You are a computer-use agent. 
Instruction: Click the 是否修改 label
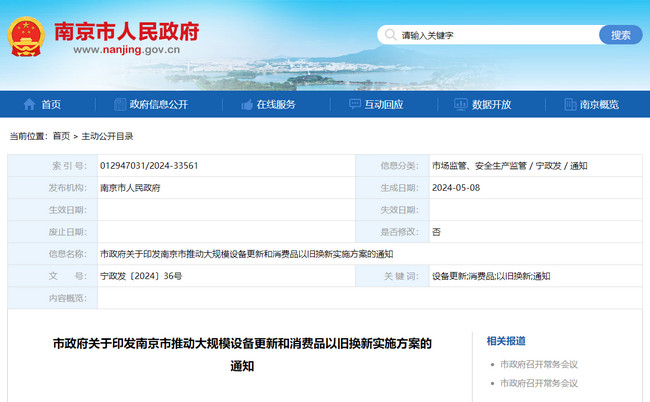400,232
